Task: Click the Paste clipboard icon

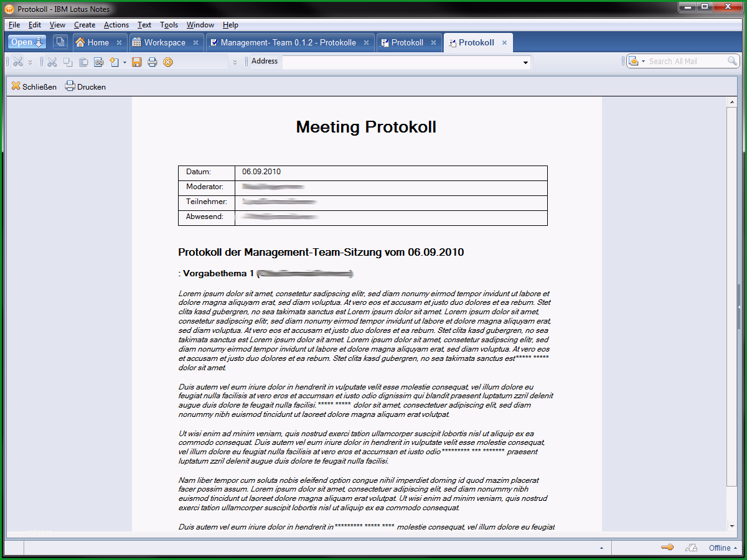Action: click(x=83, y=62)
